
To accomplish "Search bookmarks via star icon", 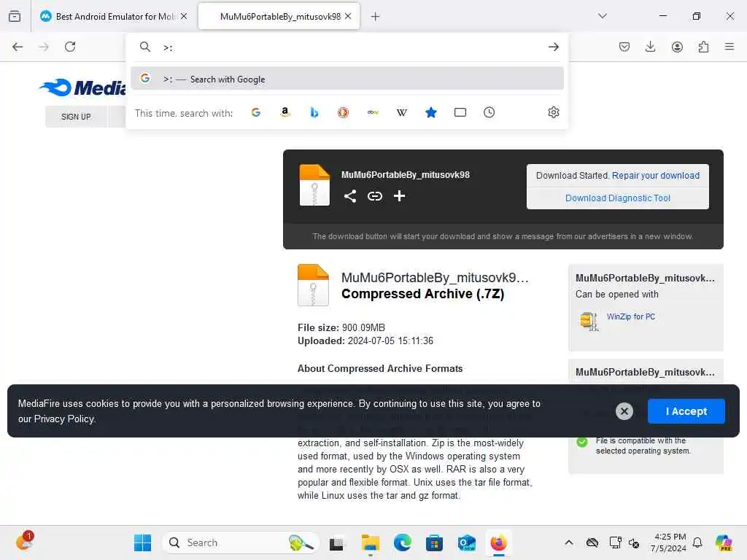I will (x=430, y=112).
